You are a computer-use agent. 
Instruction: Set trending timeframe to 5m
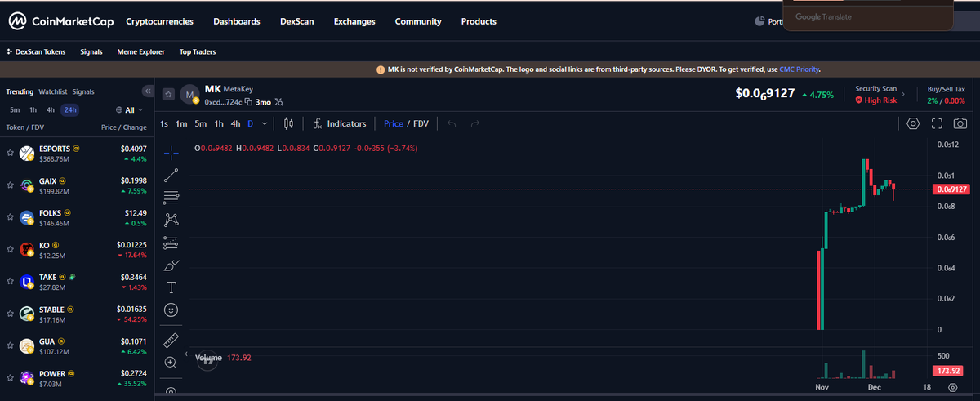pos(15,109)
